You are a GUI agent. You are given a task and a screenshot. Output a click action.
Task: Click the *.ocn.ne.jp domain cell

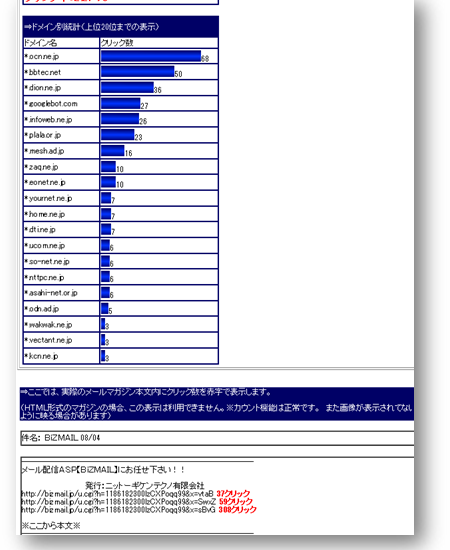point(61,56)
